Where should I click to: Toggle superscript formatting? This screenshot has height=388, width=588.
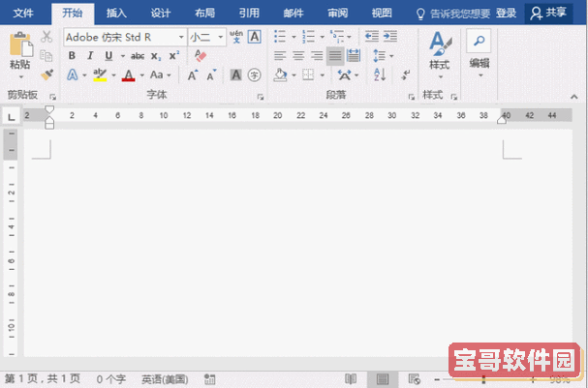(174, 55)
